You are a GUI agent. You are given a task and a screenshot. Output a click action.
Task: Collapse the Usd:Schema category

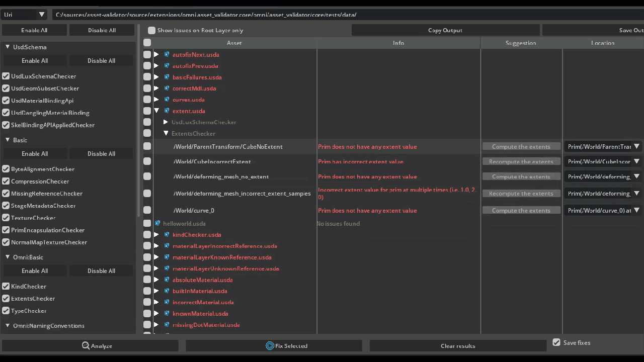(8, 47)
